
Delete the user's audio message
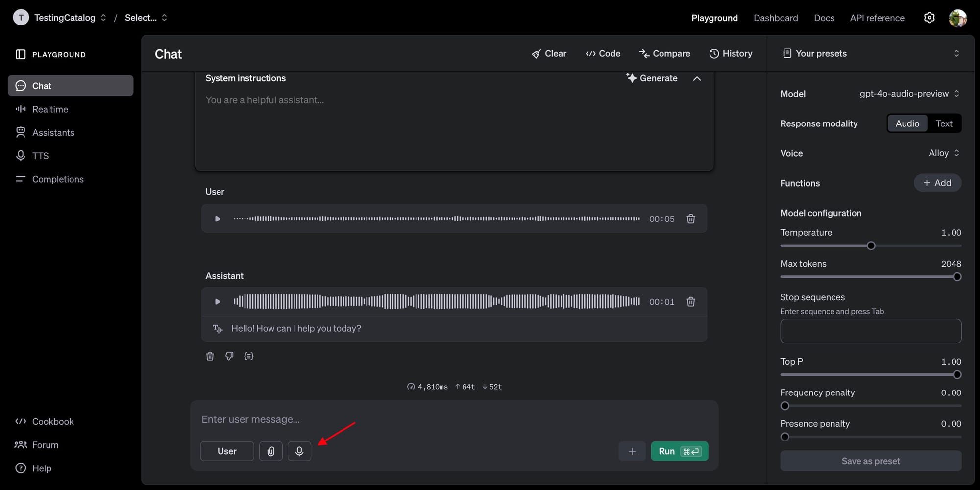690,219
